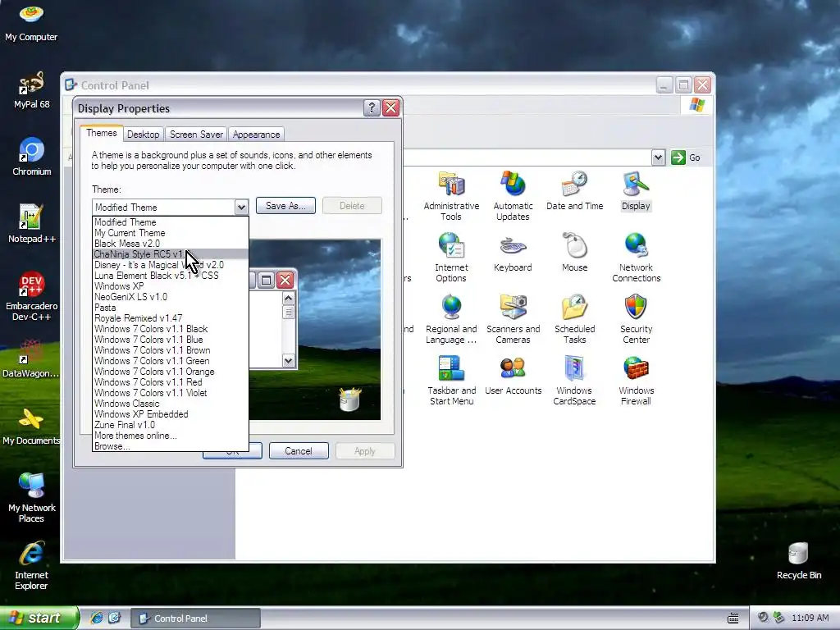840x630 pixels.
Task: Open Windows CardSpace icon
Action: click(x=574, y=381)
